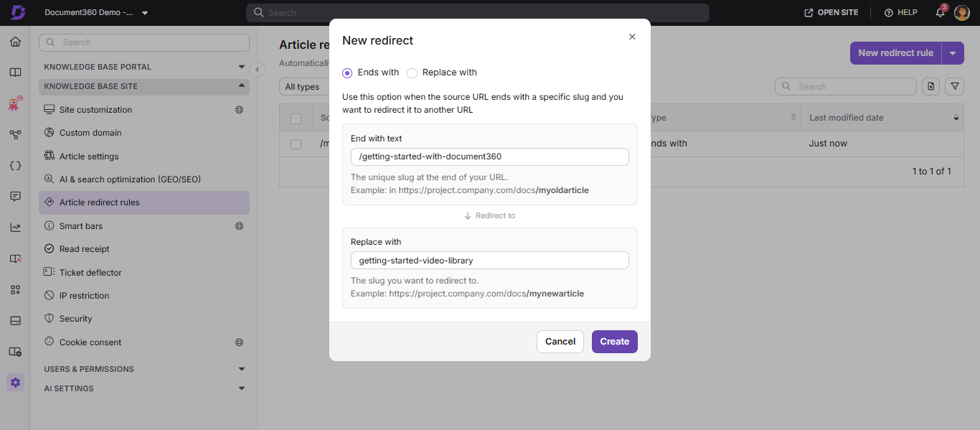The height and width of the screenshot is (430, 980).
Task: Open the Drive storage icon in left rail
Action: click(15, 321)
